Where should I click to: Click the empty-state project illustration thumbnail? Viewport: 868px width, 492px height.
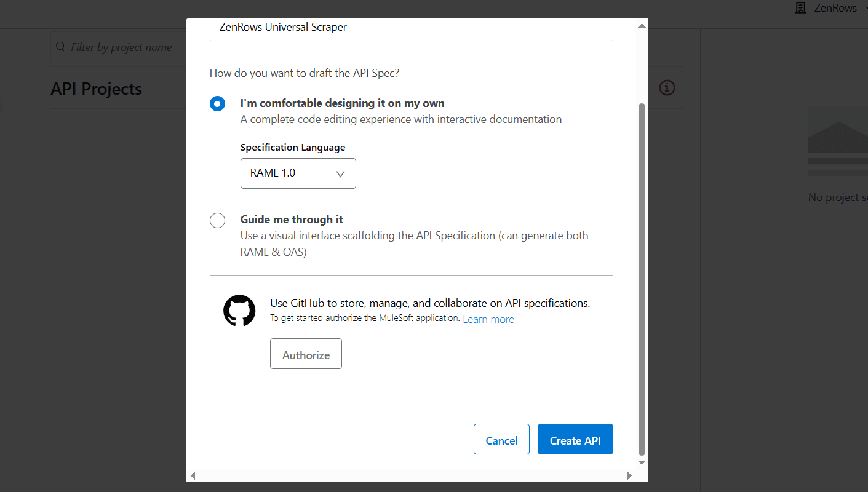pos(838,141)
